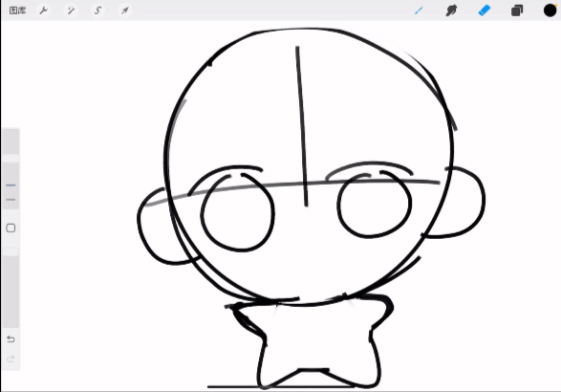The image size is (561, 392).
Task: Select the Smudge finger tool
Action: click(451, 11)
